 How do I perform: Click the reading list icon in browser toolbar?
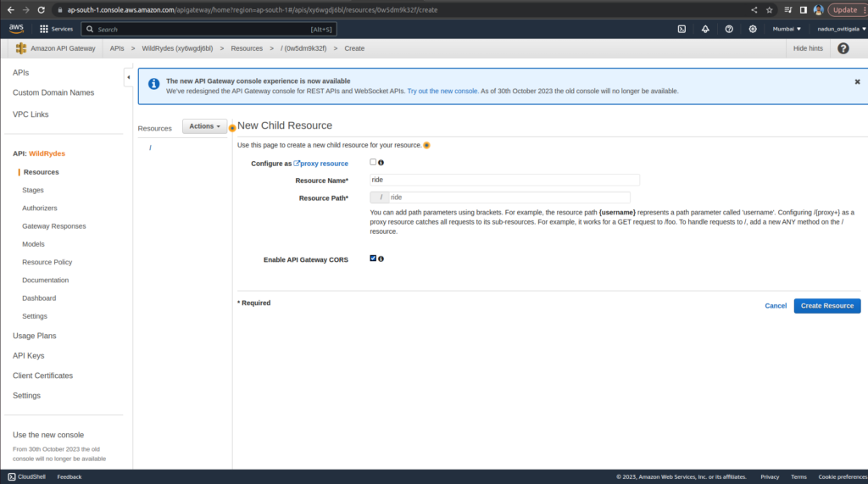[x=787, y=10]
